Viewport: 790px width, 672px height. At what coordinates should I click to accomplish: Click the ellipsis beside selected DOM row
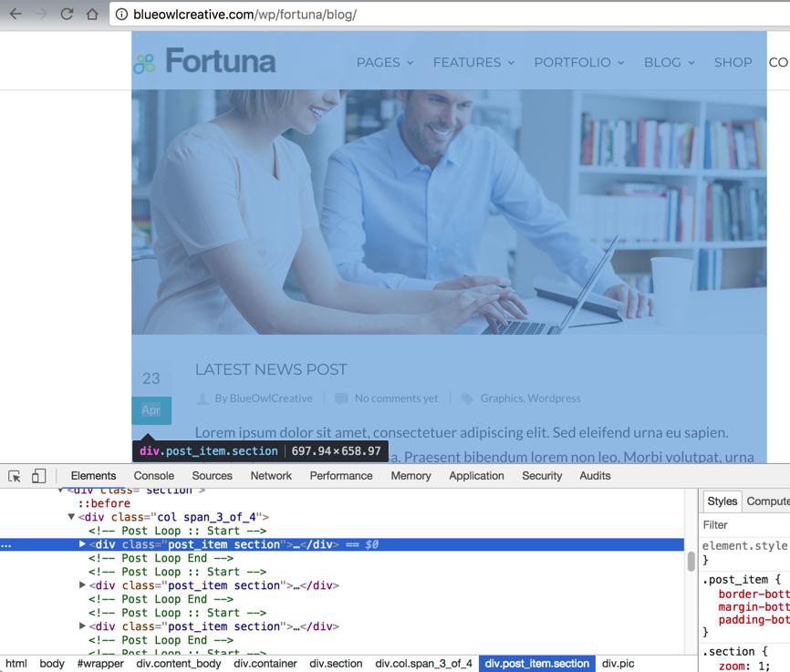(5, 544)
